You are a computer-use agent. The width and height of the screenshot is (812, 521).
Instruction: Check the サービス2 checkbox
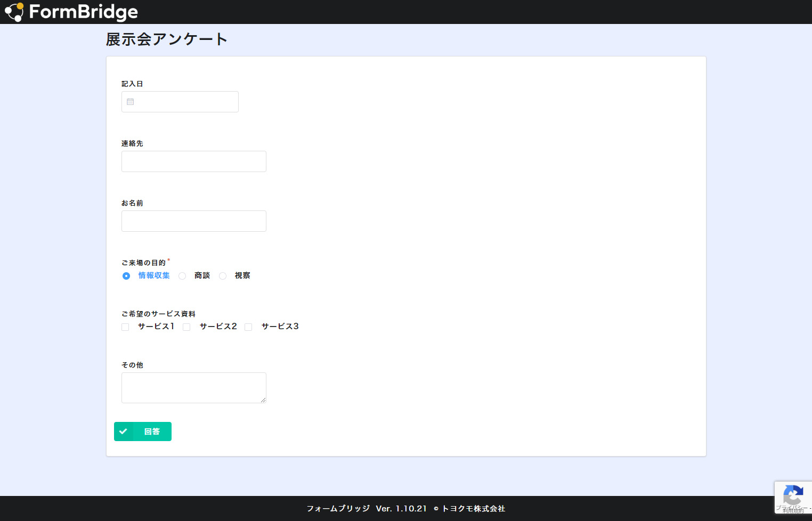point(186,327)
